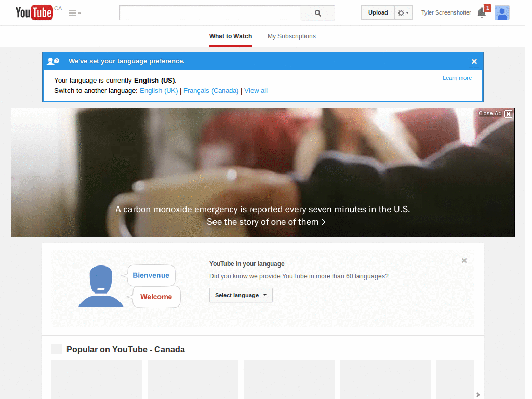This screenshot has height=399, width=532.
Task: Open the notifications bell icon
Action: [482, 12]
